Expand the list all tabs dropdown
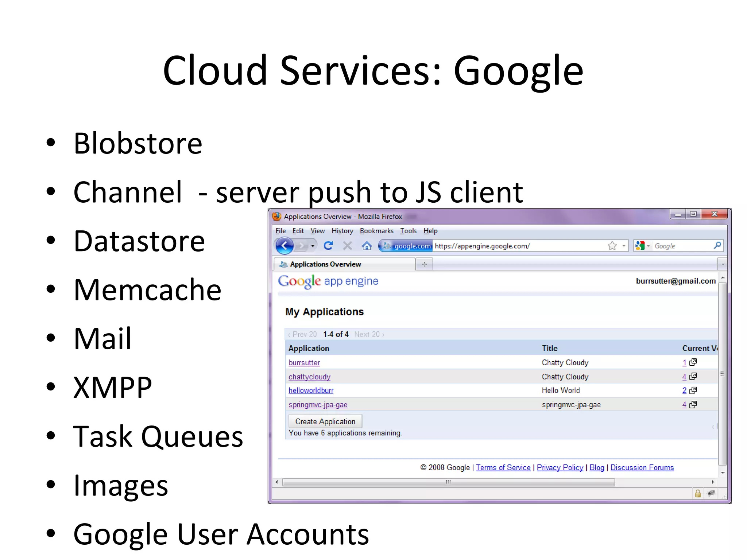Viewport: 747px width, 560px height. [x=723, y=264]
